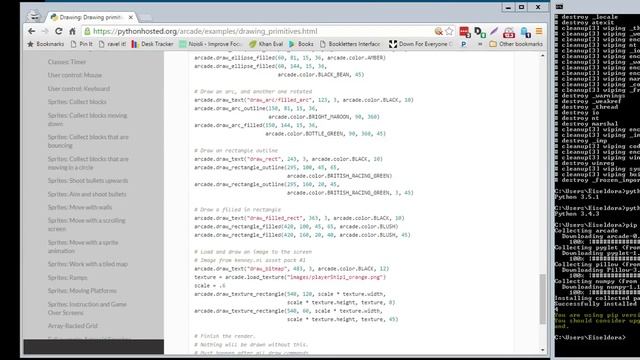
Task: Close the Drawing primitives tab
Action: coord(131,17)
